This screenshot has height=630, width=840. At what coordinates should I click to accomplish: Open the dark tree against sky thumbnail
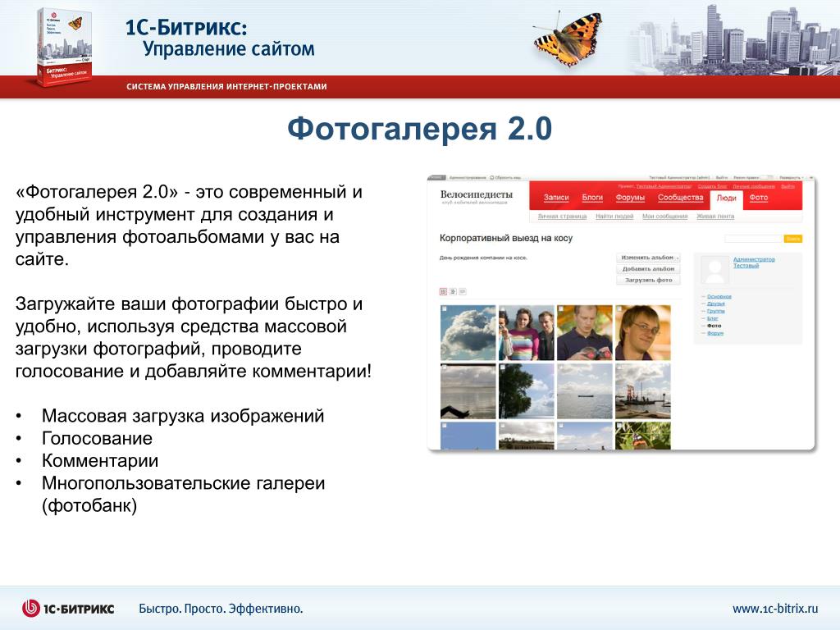click(527, 391)
